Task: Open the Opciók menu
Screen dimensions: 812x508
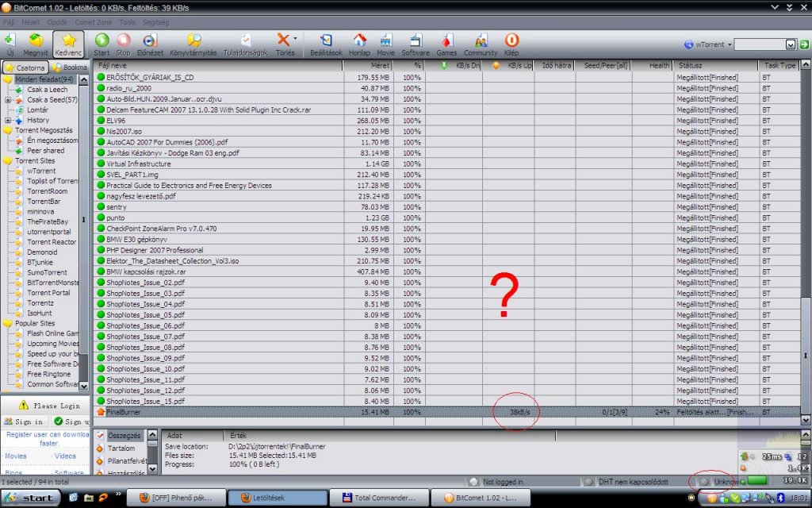Action: 57,22
